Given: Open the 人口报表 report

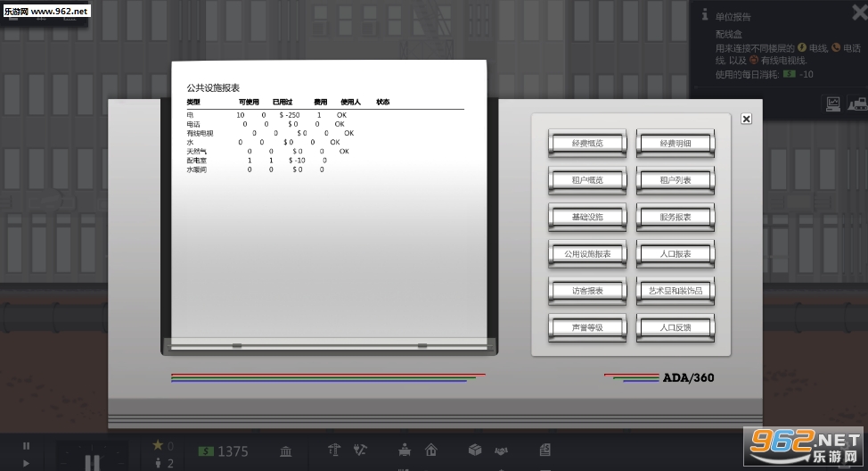Looking at the screenshot, I should coord(676,253).
